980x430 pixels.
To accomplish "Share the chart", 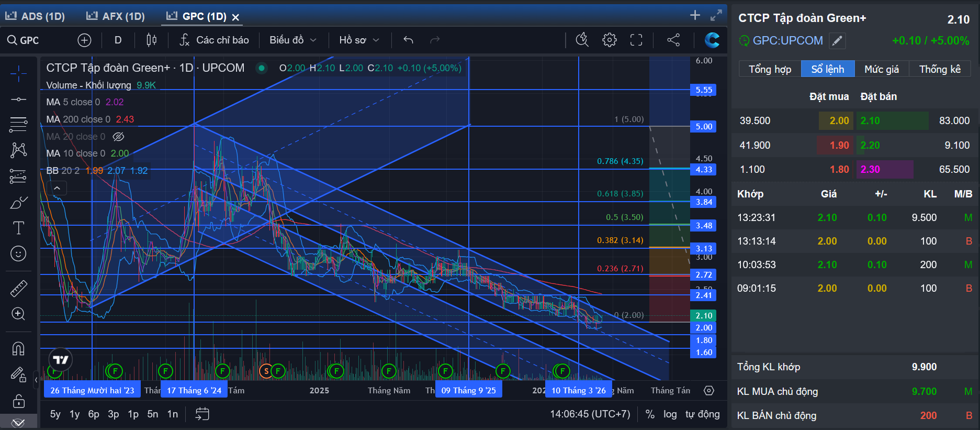I will coord(673,40).
